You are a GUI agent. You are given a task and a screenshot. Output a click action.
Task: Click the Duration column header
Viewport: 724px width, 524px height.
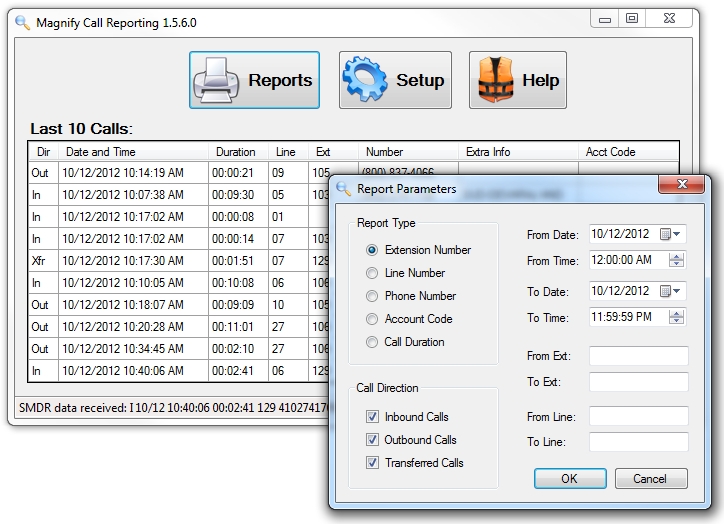point(238,152)
